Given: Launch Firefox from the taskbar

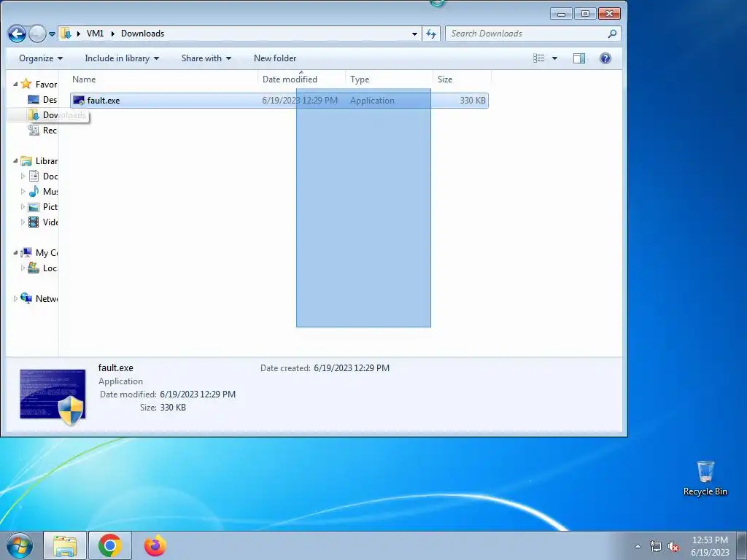Looking at the screenshot, I should (155, 545).
